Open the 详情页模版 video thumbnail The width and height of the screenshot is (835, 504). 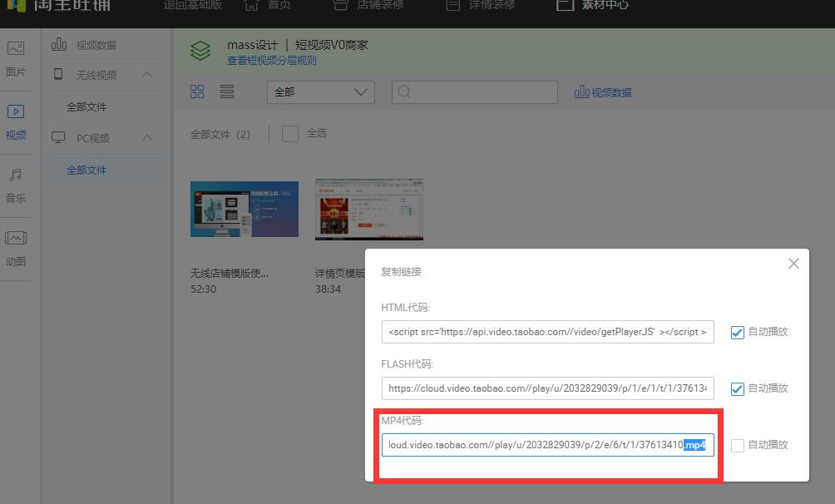368,209
